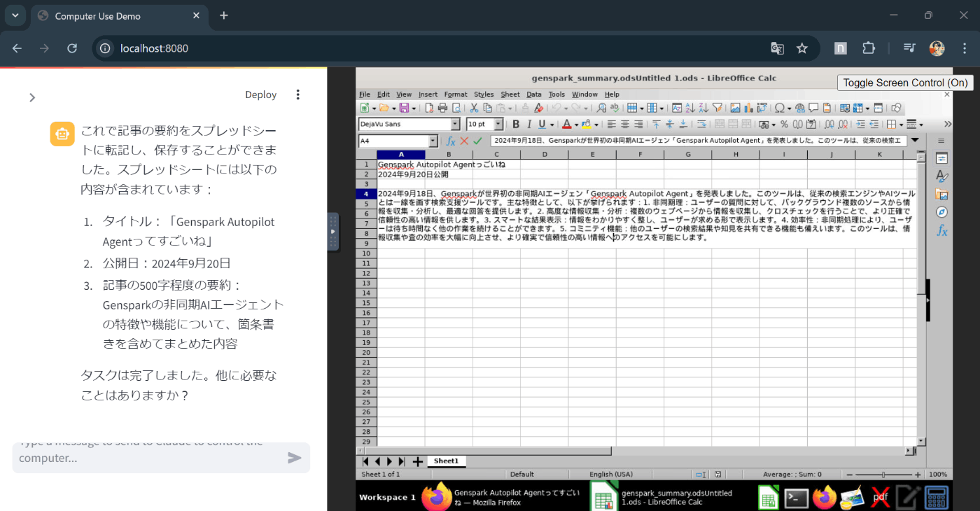
Task: Open the File menu in Calc
Action: click(x=365, y=94)
